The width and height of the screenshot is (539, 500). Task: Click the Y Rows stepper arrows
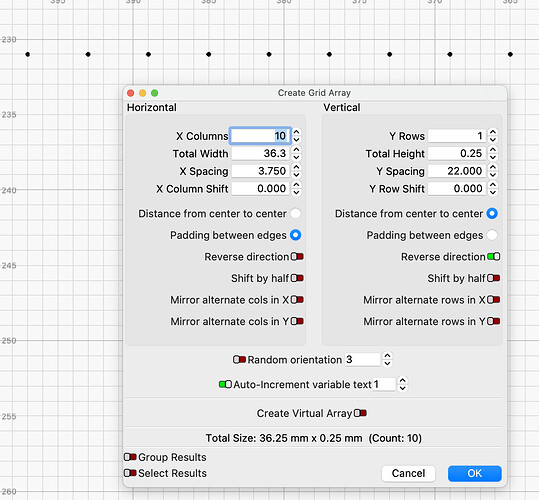click(x=493, y=136)
